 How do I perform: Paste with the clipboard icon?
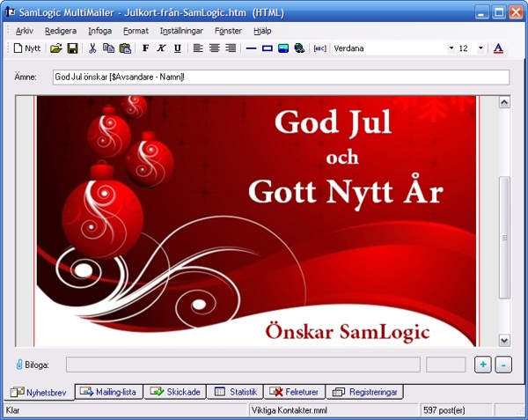click(x=125, y=48)
